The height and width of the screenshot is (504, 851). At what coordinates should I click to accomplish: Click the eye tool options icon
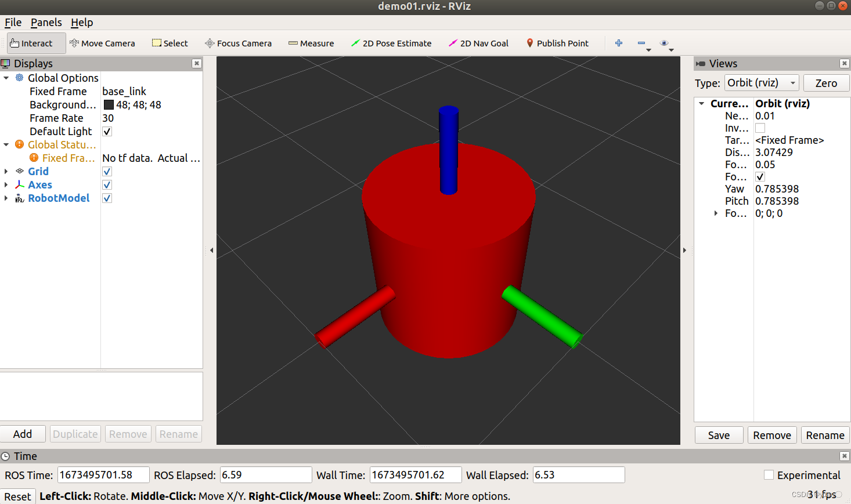coord(664,43)
